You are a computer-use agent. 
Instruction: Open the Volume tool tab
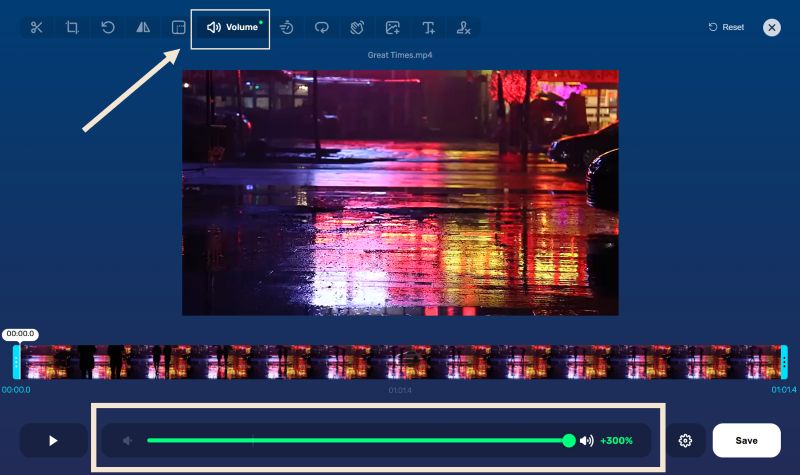tap(232, 27)
